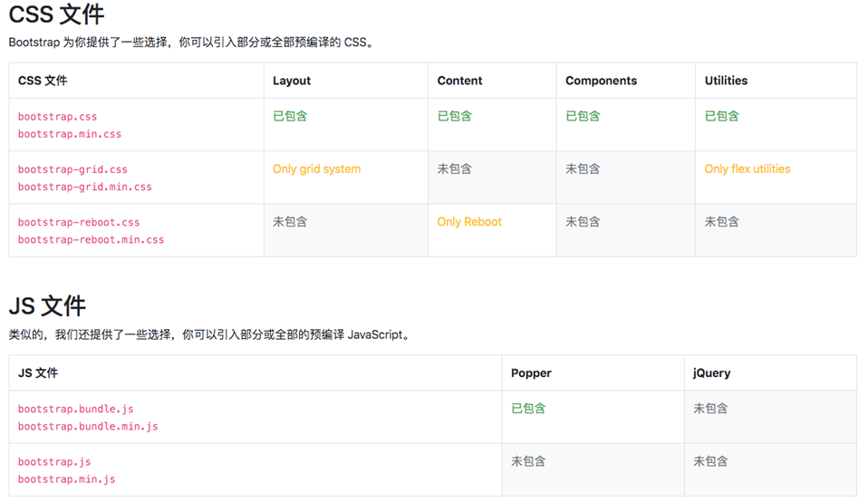Click the bootstrap.min.css file name
Viewport: 868px width, 503px height.
click(70, 134)
